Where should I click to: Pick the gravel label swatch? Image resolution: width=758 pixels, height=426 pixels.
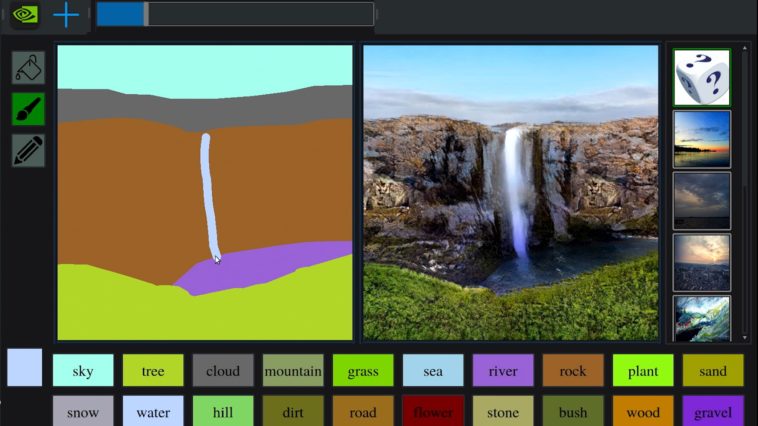pyautogui.click(x=713, y=411)
